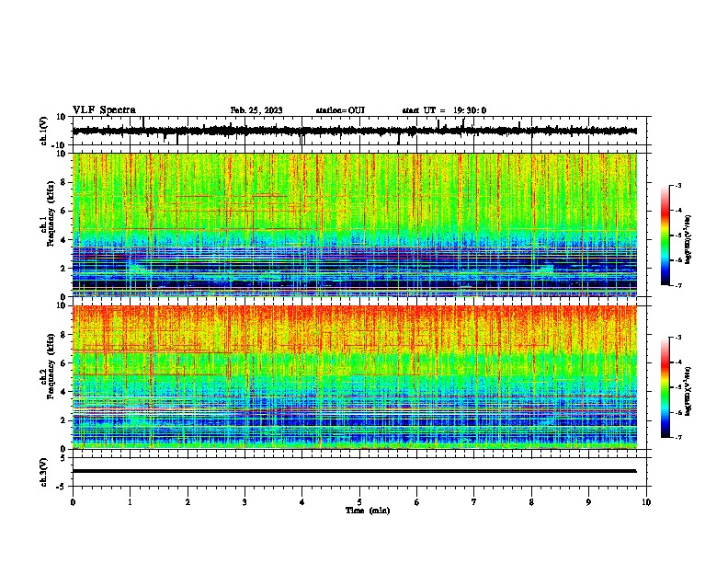Click time axis tick label "2"
The image size is (728, 563).
tap(188, 502)
